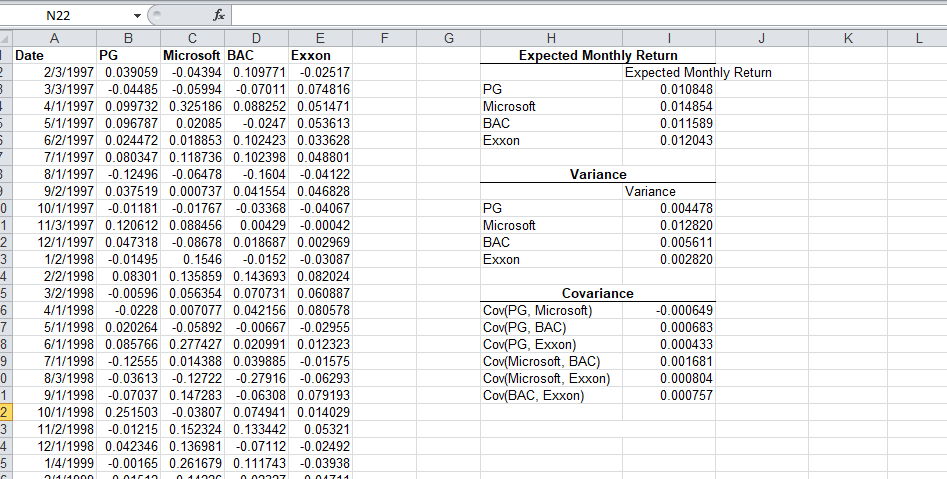Viewport: 947px width, 479px height.
Task: Select PG return 0.039059
Action: click(x=129, y=72)
